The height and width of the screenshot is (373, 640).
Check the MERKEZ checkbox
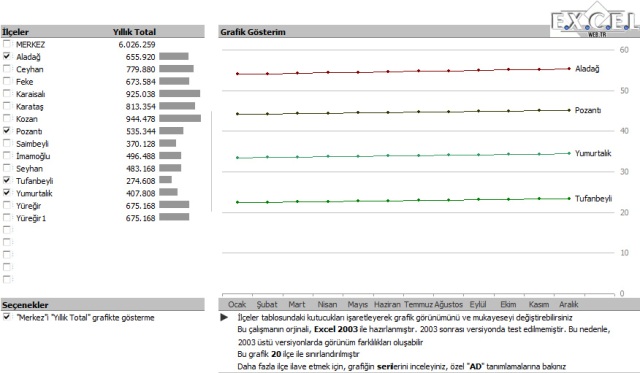coord(7,44)
